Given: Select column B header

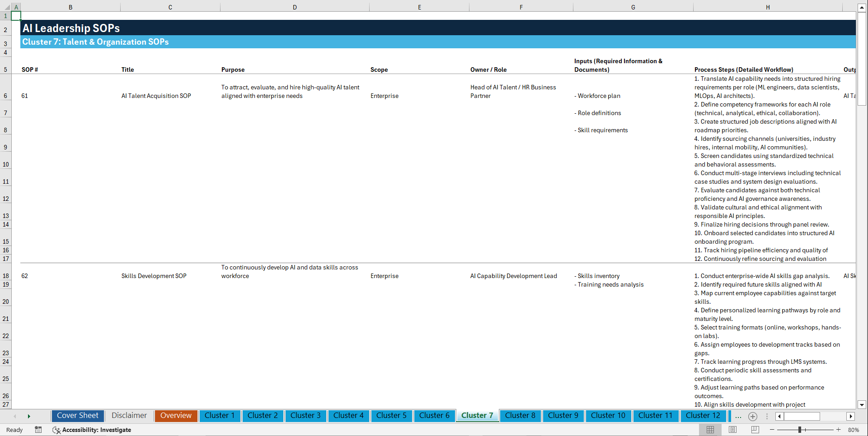Looking at the screenshot, I should (x=70, y=7).
